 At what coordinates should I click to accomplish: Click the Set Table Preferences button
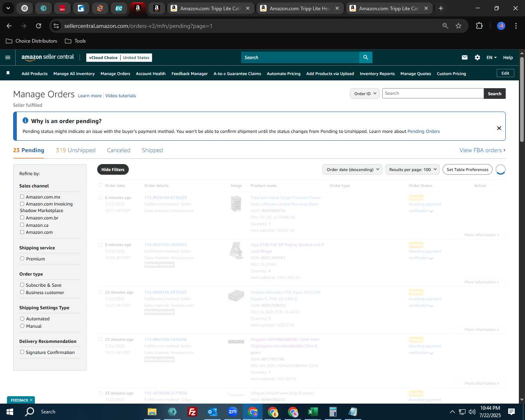point(468,169)
